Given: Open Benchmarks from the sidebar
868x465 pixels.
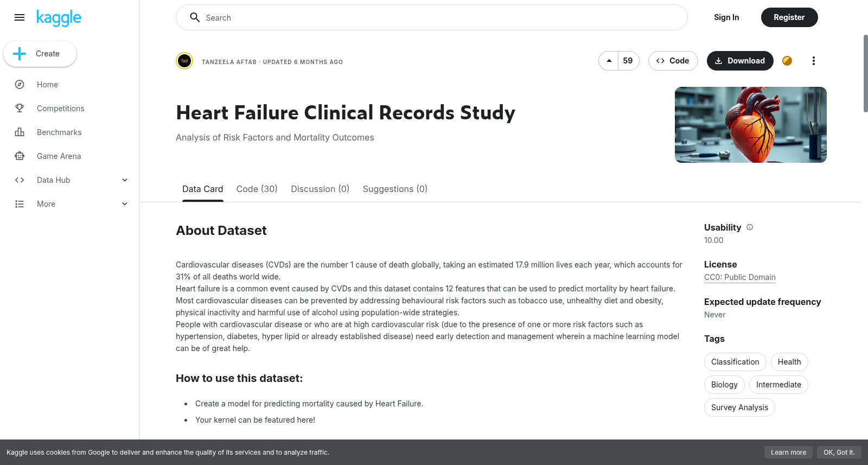Looking at the screenshot, I should [59, 132].
